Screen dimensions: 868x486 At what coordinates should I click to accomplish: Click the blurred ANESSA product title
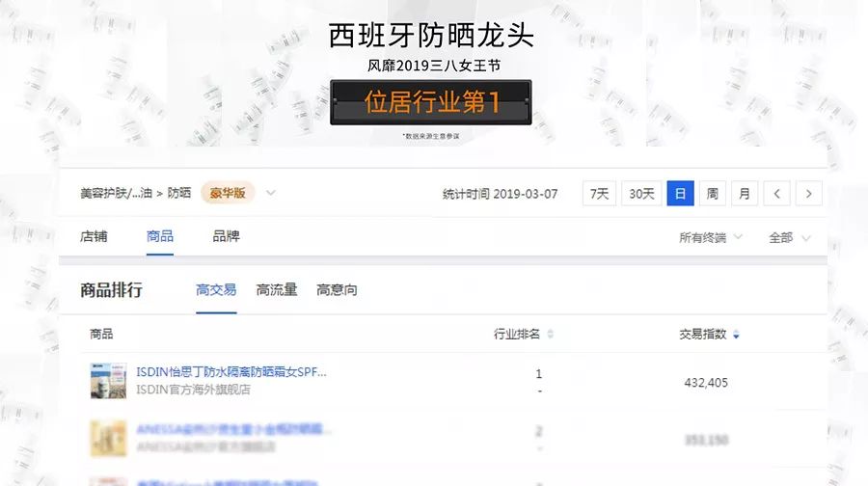(x=233, y=429)
